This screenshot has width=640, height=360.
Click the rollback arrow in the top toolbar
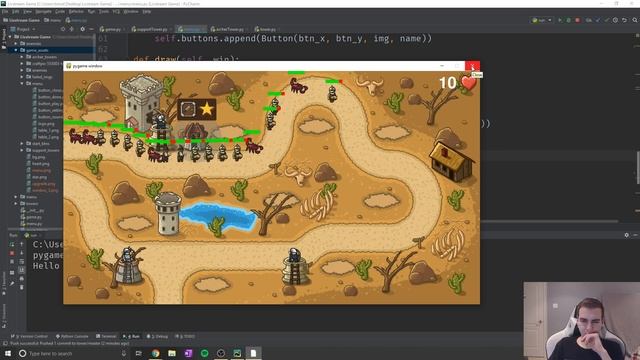pos(624,20)
